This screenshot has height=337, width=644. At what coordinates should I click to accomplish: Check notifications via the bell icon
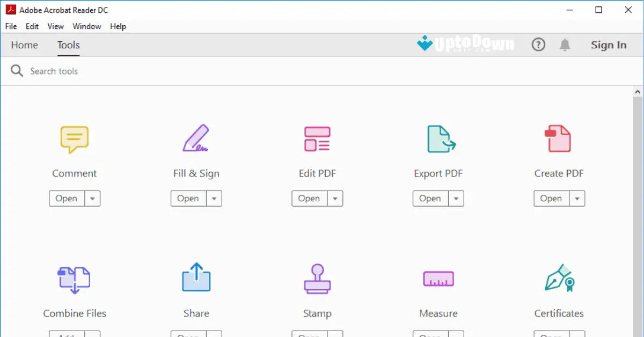tap(565, 45)
